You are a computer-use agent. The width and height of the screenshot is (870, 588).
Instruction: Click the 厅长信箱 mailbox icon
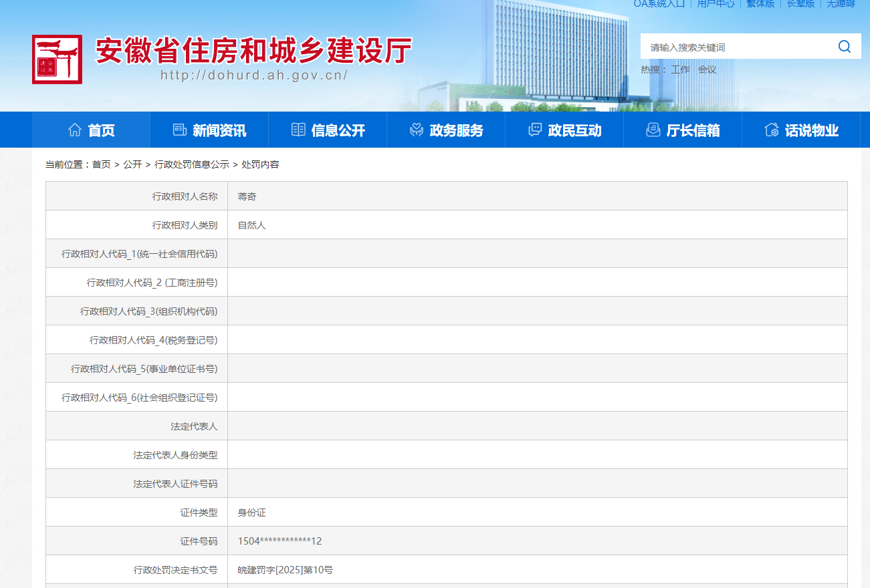click(653, 130)
